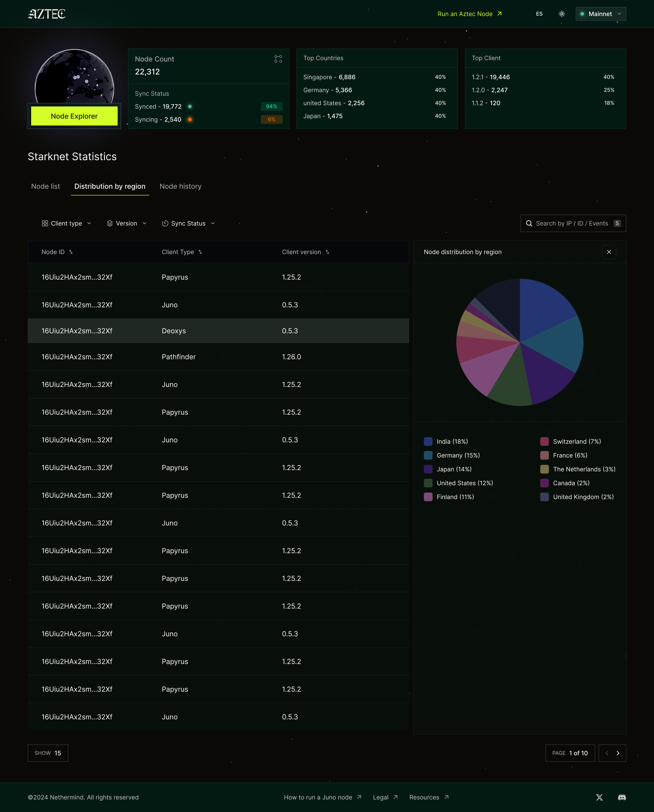Screen dimensions: 654x812
Task: Click the 1.2.1 - 19,446 client entry
Action: click(490, 77)
